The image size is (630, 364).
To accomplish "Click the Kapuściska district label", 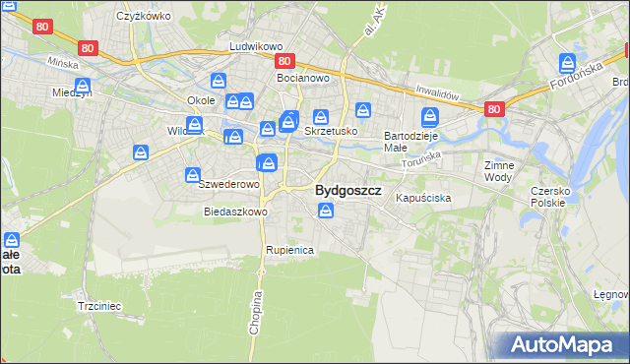I will [423, 199].
